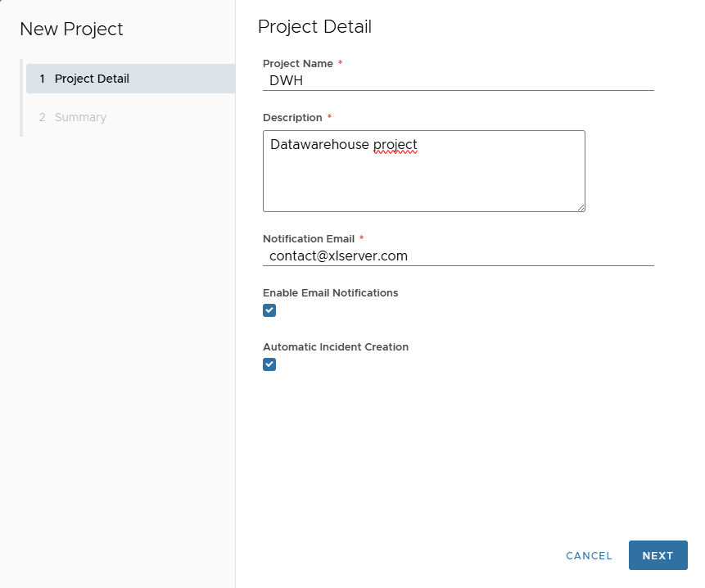705x588 pixels.
Task: Click the Notification Email field
Action: point(459,256)
